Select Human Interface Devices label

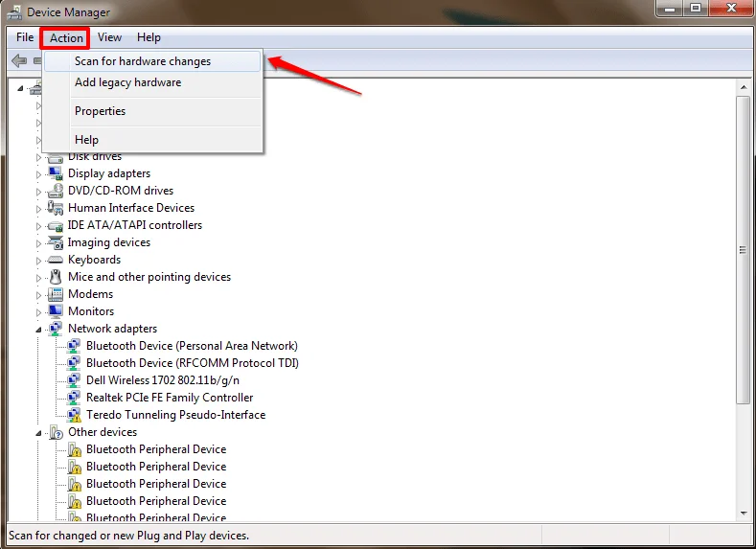(x=131, y=208)
